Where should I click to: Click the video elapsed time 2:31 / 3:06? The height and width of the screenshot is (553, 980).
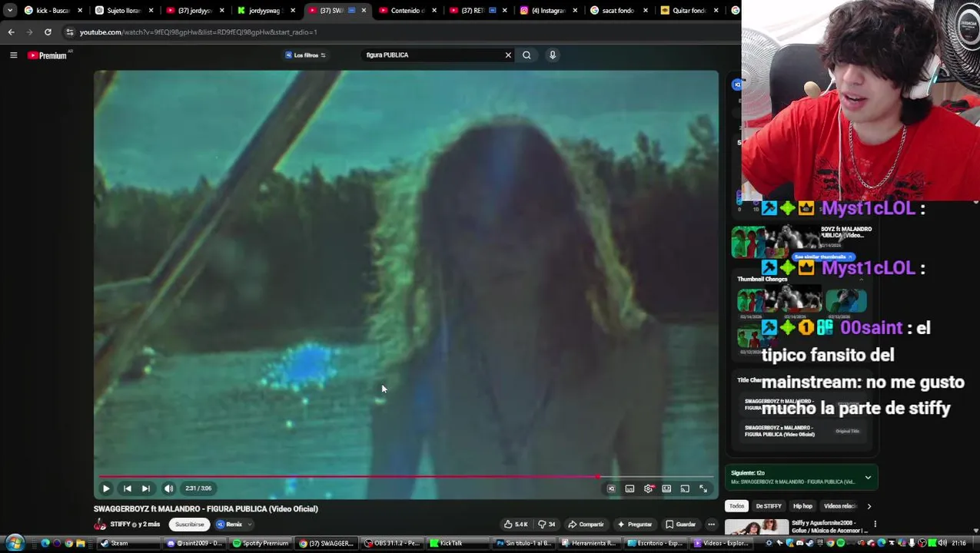[x=198, y=488]
